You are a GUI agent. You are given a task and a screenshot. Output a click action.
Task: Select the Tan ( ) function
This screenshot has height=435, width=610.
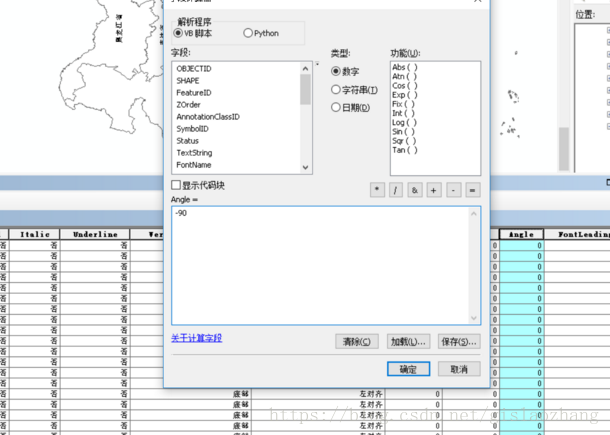pos(405,150)
